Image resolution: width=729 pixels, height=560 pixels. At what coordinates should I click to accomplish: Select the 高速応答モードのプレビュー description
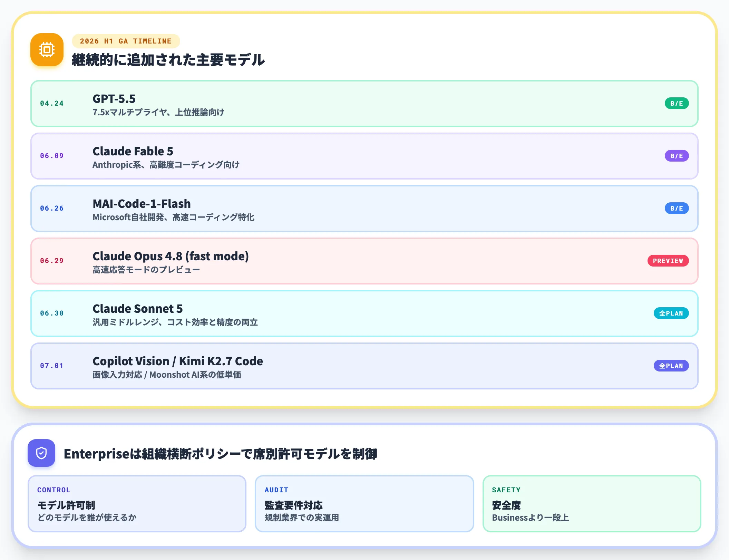pos(146,270)
